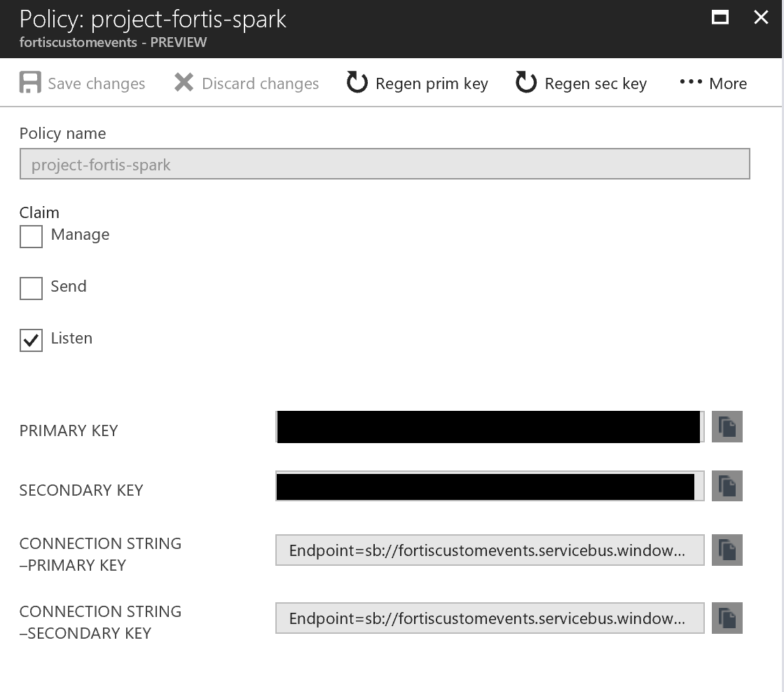Click the 'Policy: project-fortis-spark' title

pyautogui.click(x=153, y=20)
